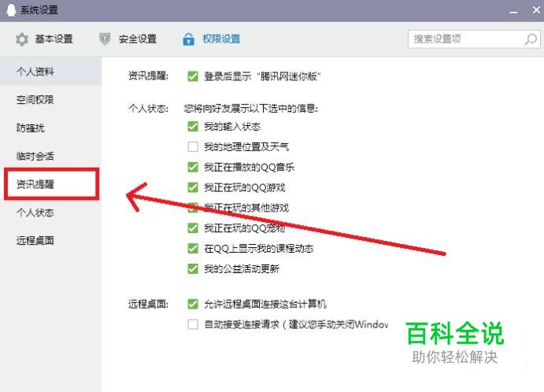Go to 空间权限 in the sidebar

(x=50, y=100)
